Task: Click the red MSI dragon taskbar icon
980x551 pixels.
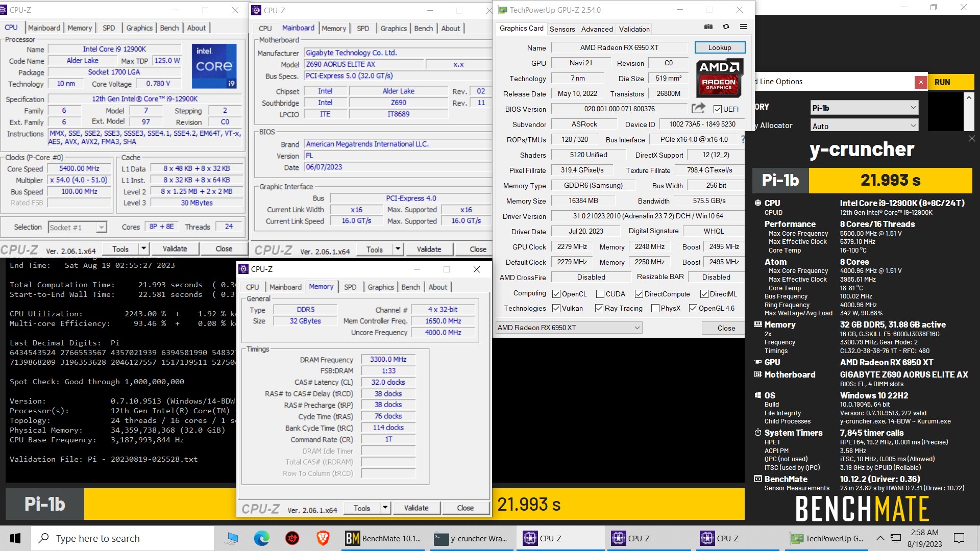Action: [292, 538]
